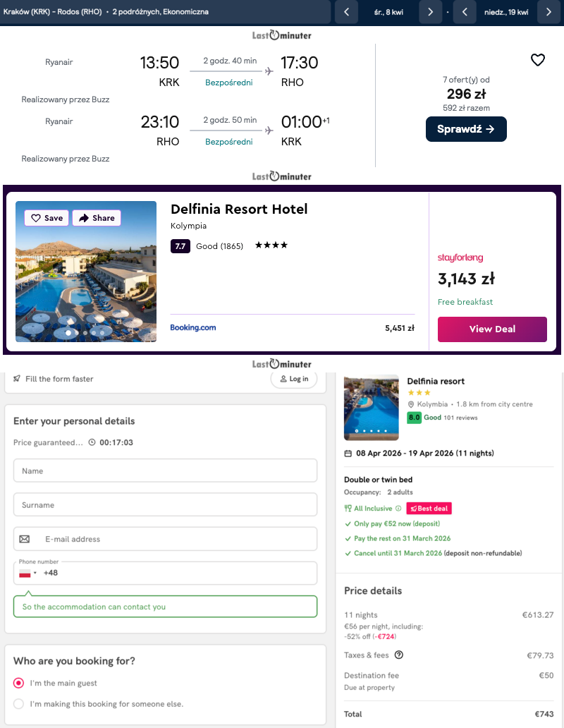Image resolution: width=564 pixels, height=728 pixels.
Task: Go to next departure date
Action: pyautogui.click(x=430, y=12)
